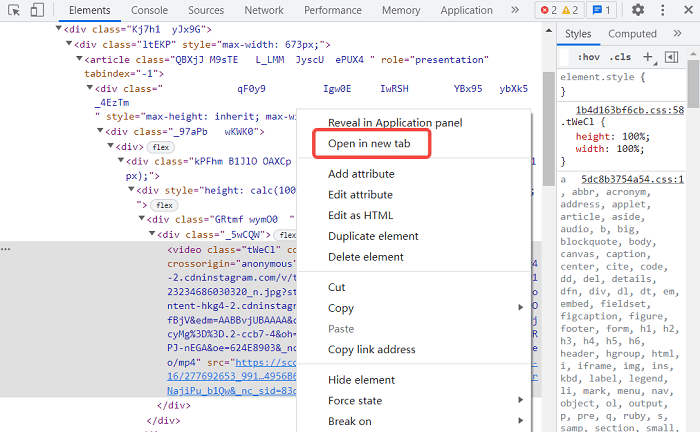Toggle the .cls element classes pane
Image resolution: width=700 pixels, height=432 pixels.
(620, 57)
